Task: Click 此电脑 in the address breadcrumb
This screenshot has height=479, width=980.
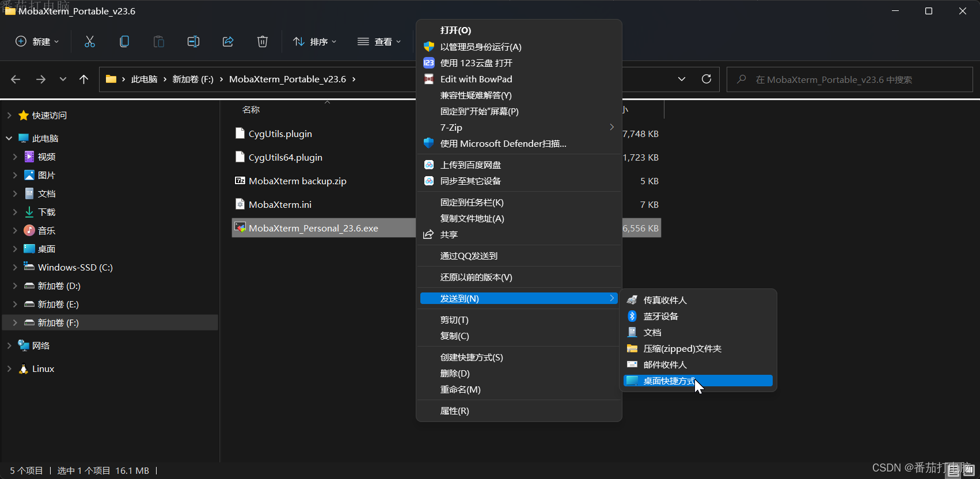Action: [144, 79]
